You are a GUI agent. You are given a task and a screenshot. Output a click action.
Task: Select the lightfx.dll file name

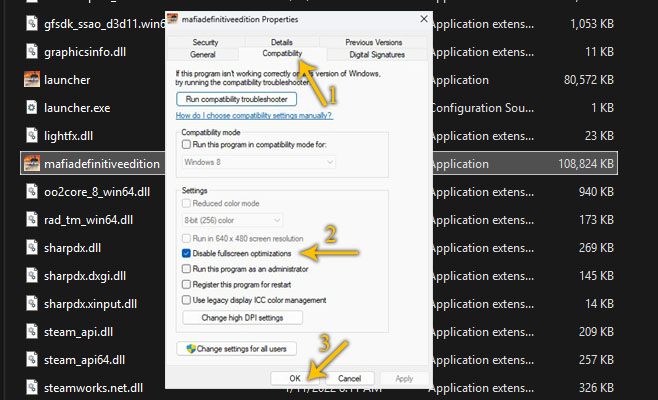[x=68, y=136]
